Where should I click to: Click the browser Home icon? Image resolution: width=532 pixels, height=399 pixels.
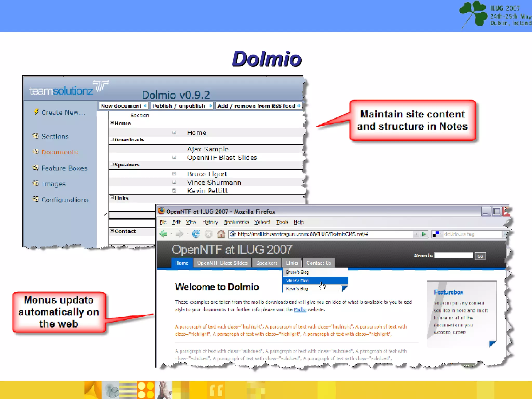(221, 234)
